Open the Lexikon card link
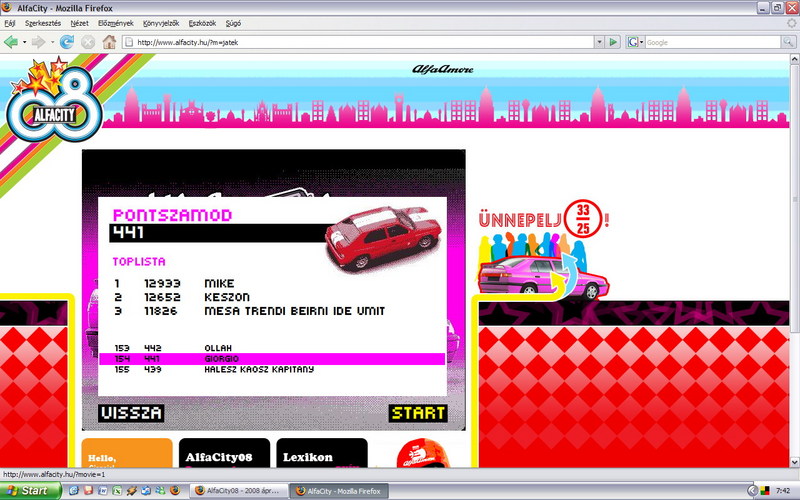 pos(322,453)
